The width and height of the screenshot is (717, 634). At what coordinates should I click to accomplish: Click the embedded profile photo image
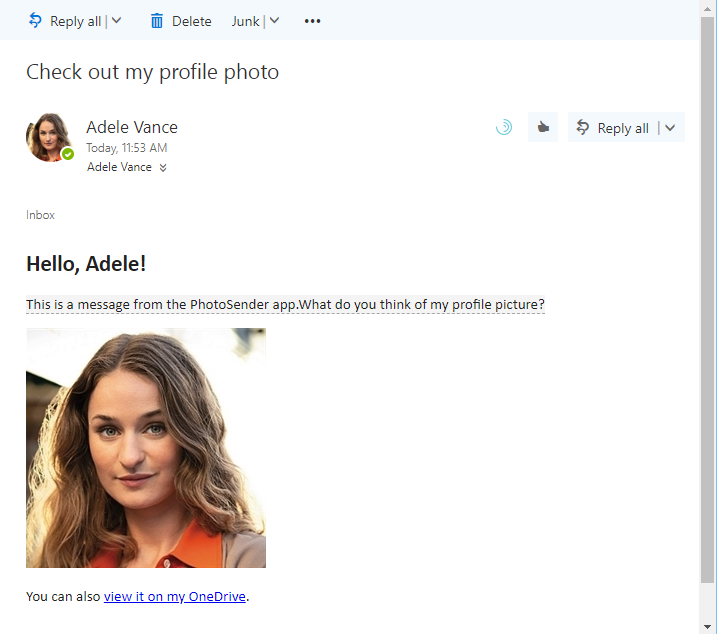pyautogui.click(x=146, y=448)
